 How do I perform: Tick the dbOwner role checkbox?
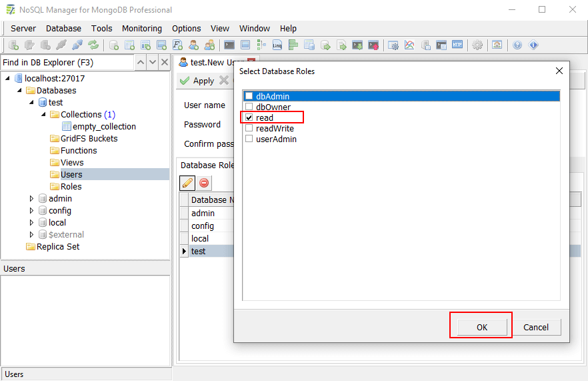tap(249, 107)
